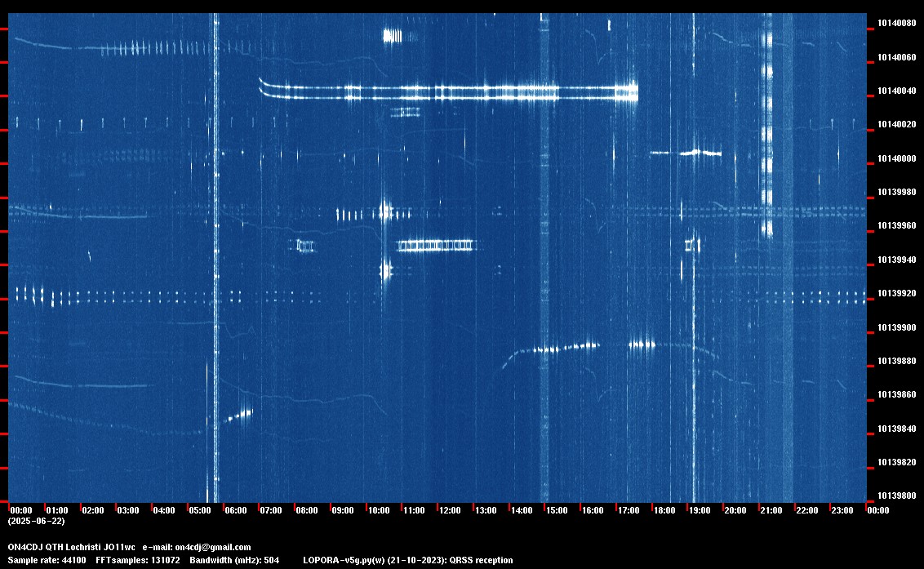
Task: Click the ON4CDJ QTH Lochristi JO11wc text
Action: [x=71, y=547]
